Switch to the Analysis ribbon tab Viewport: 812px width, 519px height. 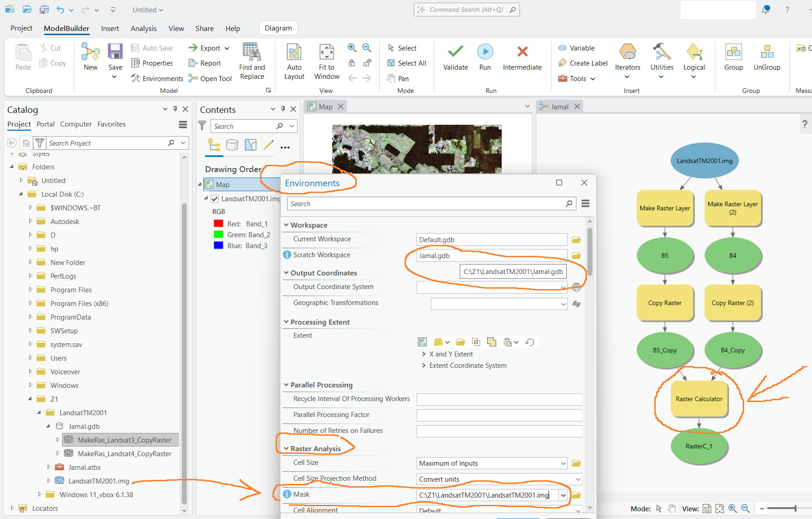tap(144, 28)
